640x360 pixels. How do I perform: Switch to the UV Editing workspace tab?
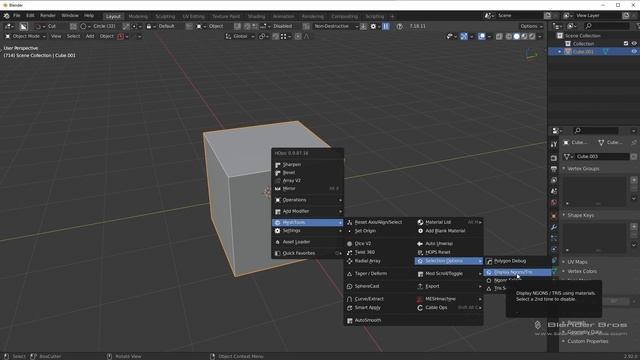pos(193,16)
